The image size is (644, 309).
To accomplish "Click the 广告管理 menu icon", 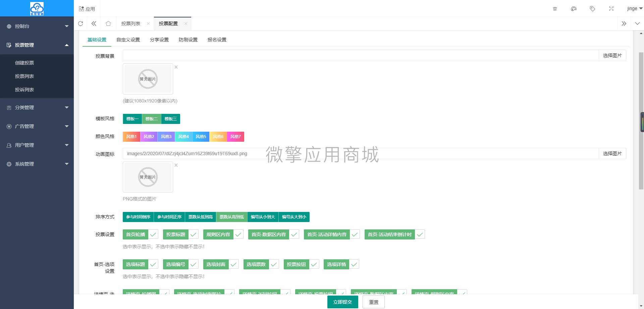I will tap(9, 126).
